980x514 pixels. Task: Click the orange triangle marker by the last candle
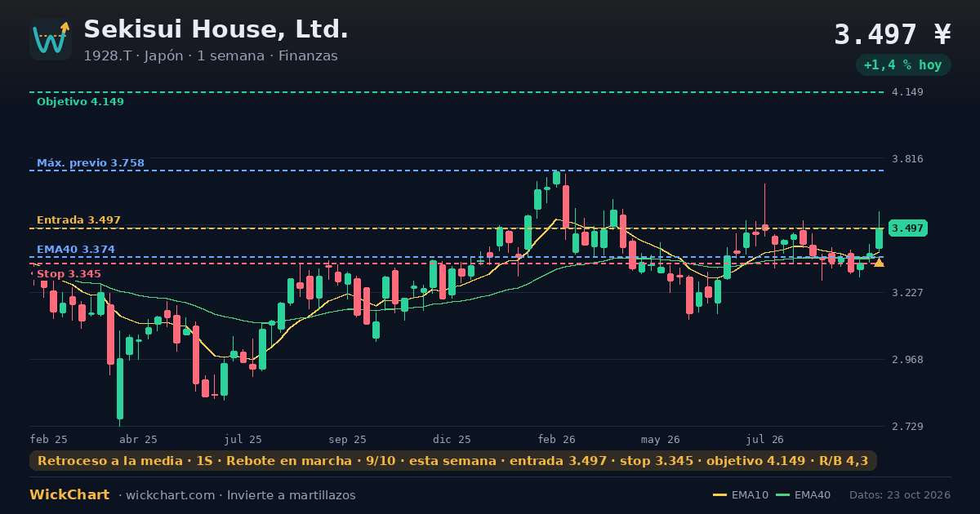879,263
